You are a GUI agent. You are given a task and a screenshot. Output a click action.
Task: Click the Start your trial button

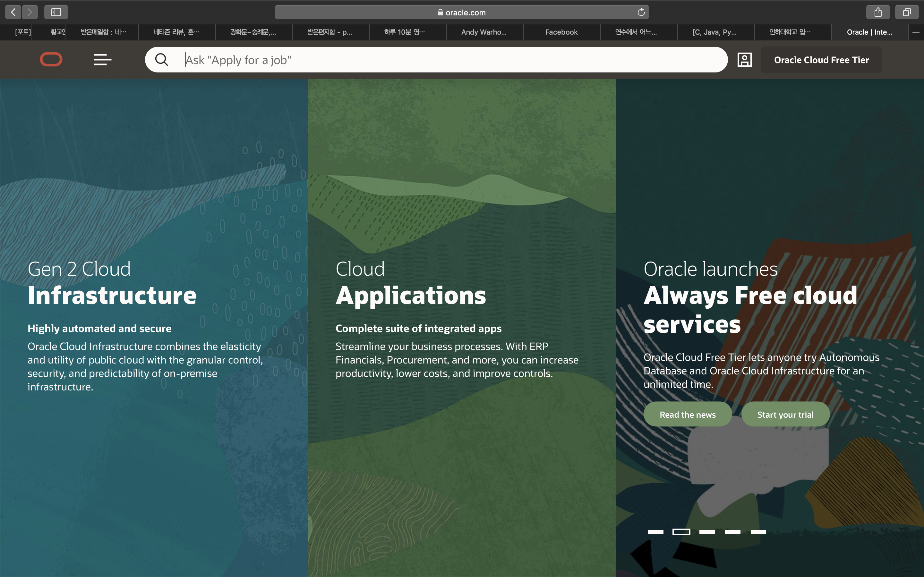click(x=785, y=414)
